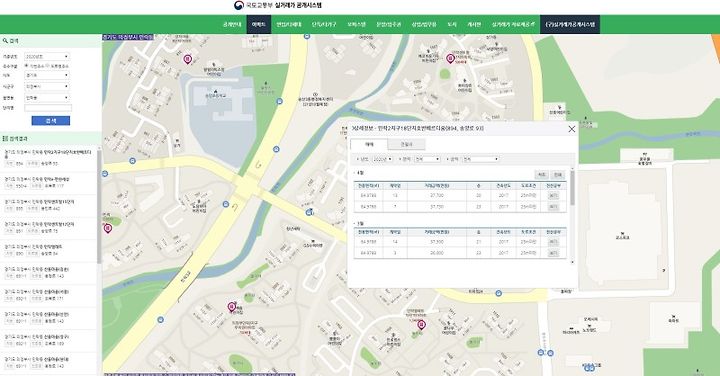
Task: Click the magnifier icon in search panel header
Action: pos(5,41)
